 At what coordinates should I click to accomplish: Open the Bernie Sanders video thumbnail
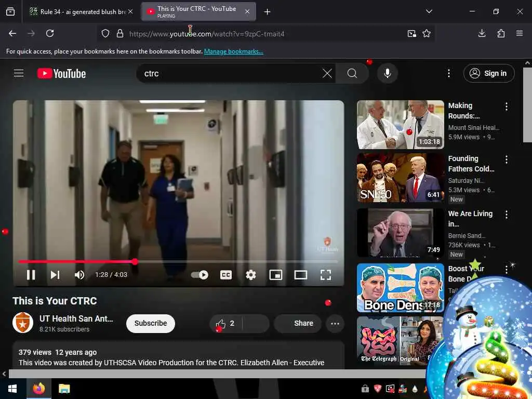coord(401,233)
